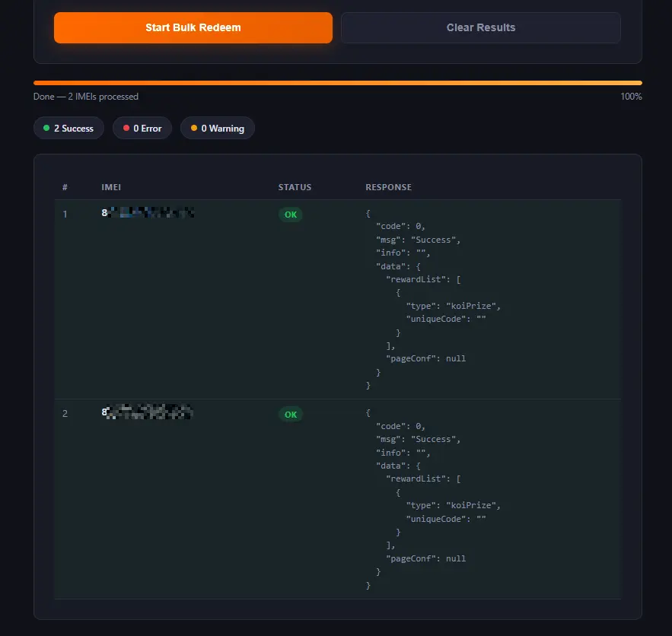Click the STATUS column header

295,187
